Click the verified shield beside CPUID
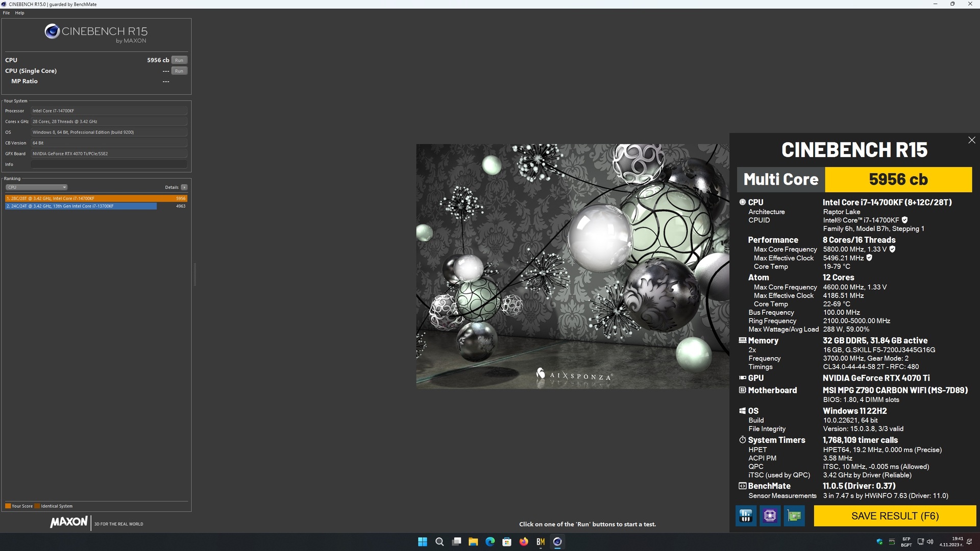The height and width of the screenshot is (551, 980). pyautogui.click(x=904, y=220)
